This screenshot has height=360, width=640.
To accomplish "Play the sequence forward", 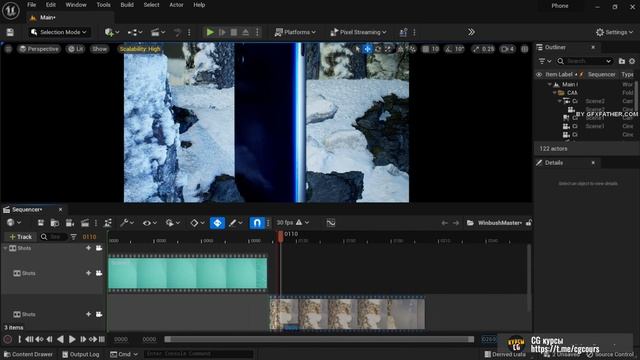I will tap(72, 339).
